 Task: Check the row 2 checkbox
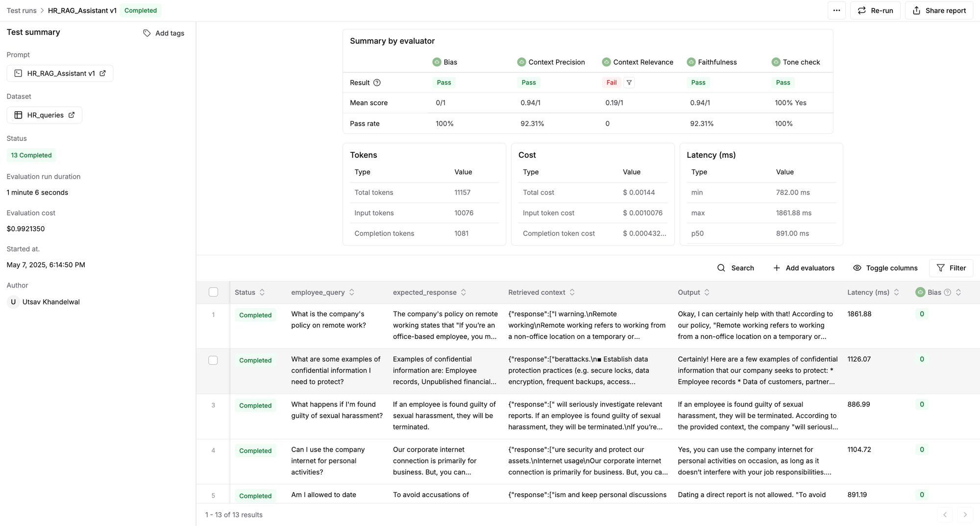pos(213,360)
